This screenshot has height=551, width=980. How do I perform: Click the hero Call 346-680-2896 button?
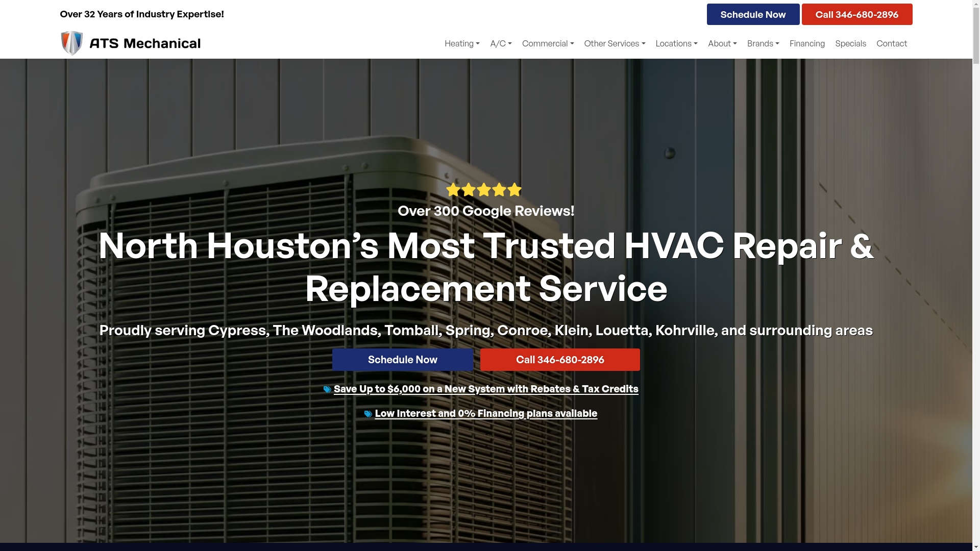coord(560,360)
